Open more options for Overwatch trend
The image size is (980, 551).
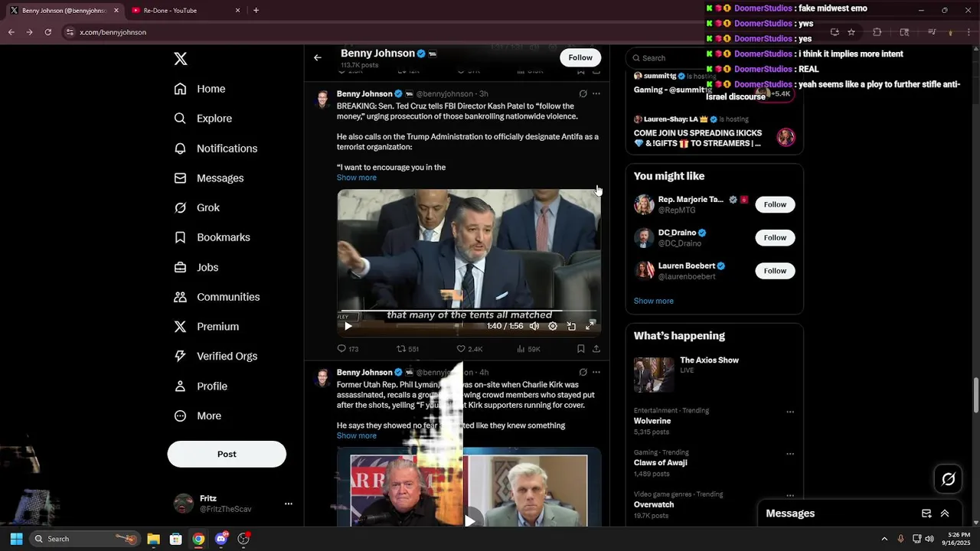(x=790, y=496)
